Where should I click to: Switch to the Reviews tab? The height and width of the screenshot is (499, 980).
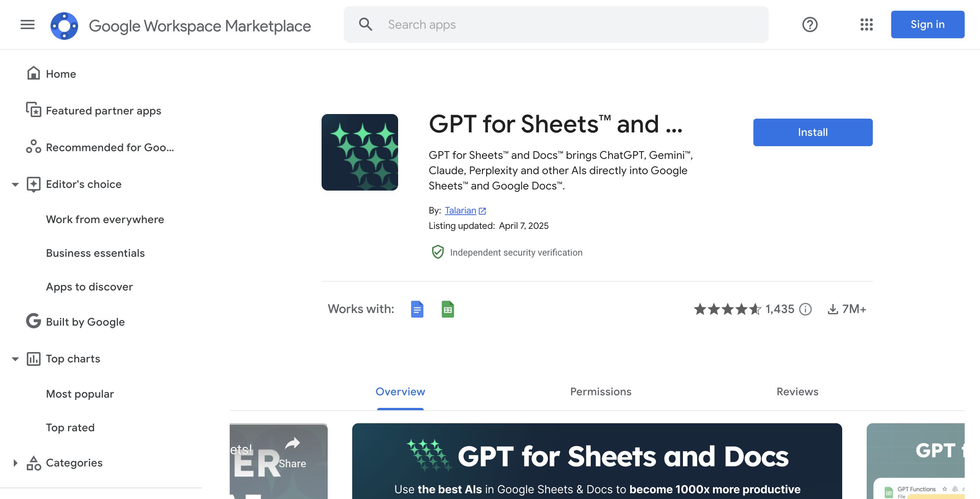(x=797, y=392)
